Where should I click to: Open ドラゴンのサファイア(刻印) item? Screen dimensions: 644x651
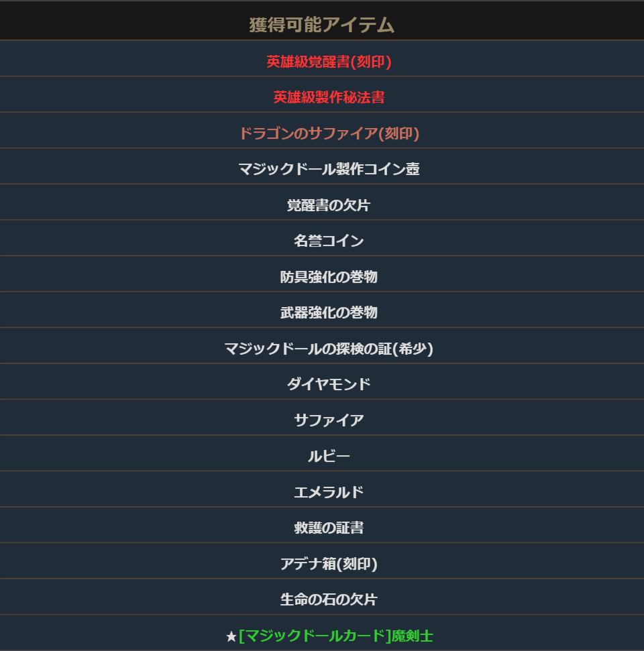point(329,133)
